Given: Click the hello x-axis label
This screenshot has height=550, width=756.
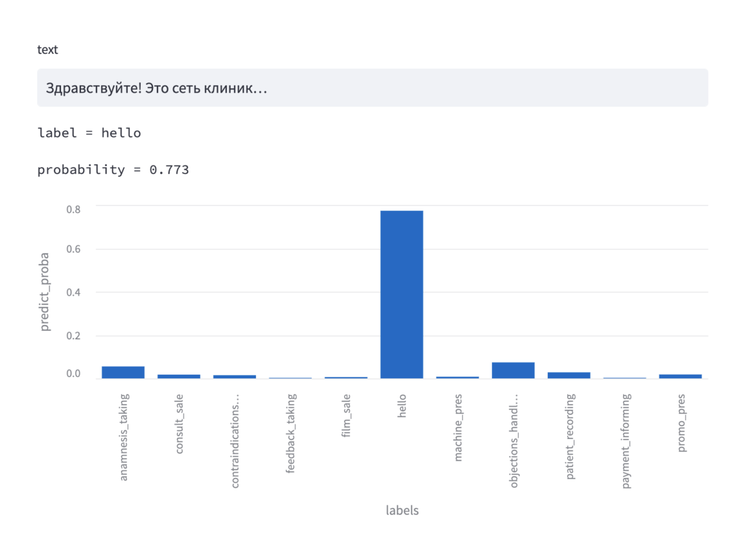Looking at the screenshot, I should click(402, 407).
